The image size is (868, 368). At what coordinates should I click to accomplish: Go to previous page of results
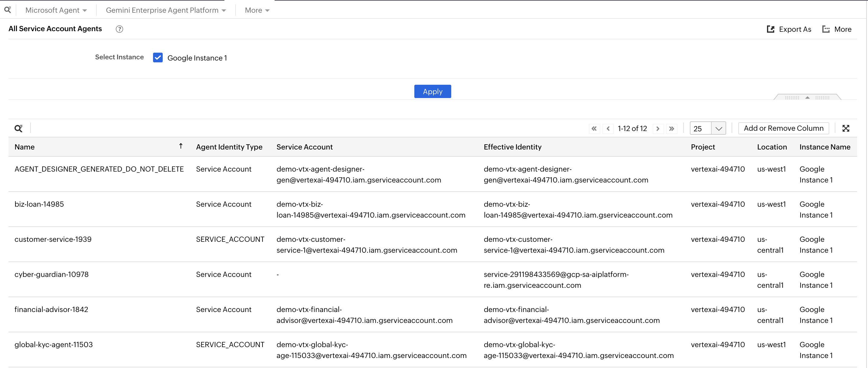coord(608,129)
